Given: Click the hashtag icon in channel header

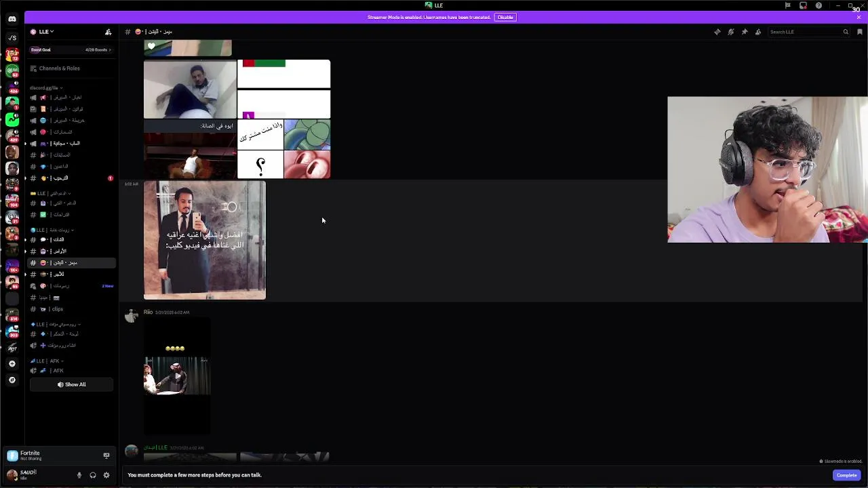Looking at the screenshot, I should pos(127,32).
